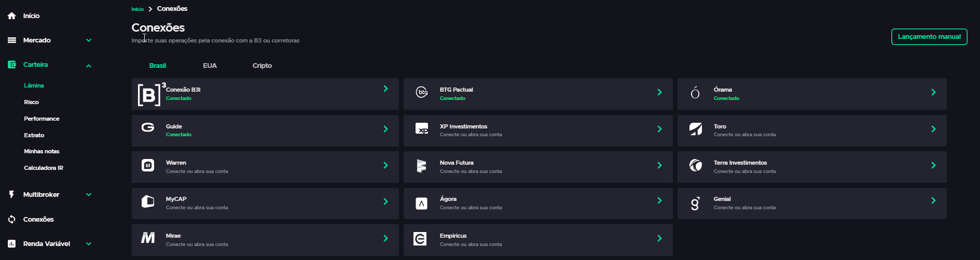The image size is (980, 260).
Task: Click the MyCAP broker name
Action: pos(176,199)
